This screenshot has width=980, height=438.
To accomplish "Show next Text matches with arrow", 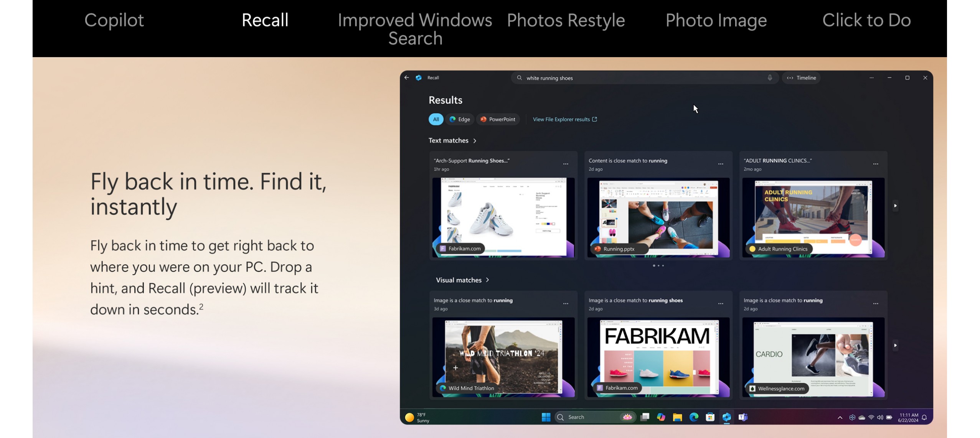I will pyautogui.click(x=895, y=206).
